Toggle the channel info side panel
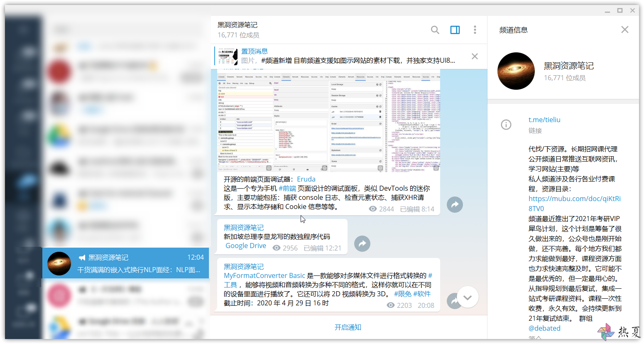Viewport: 644px width, 344px height. pyautogui.click(x=455, y=30)
